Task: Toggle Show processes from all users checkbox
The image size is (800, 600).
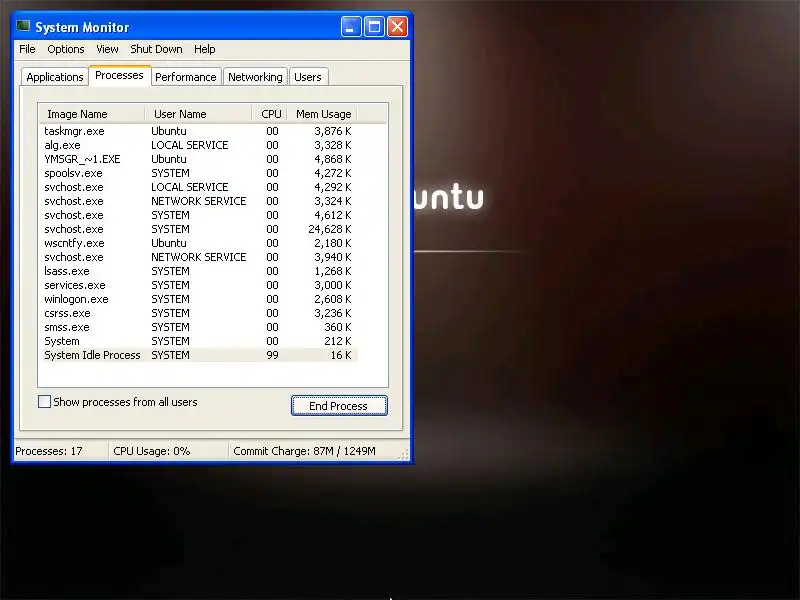Action: pyautogui.click(x=44, y=402)
